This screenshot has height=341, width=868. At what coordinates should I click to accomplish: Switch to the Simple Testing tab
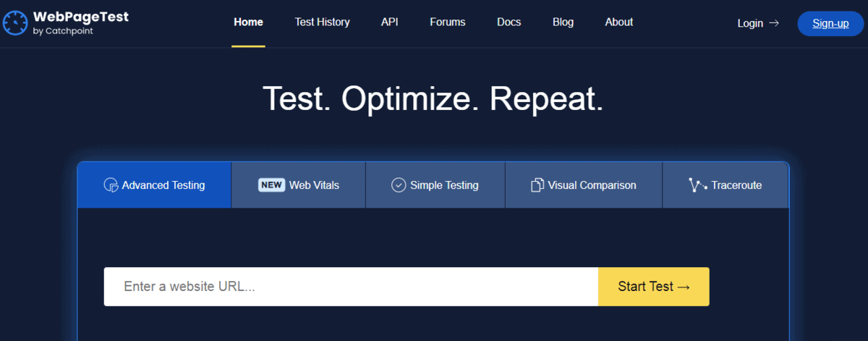[x=435, y=185]
